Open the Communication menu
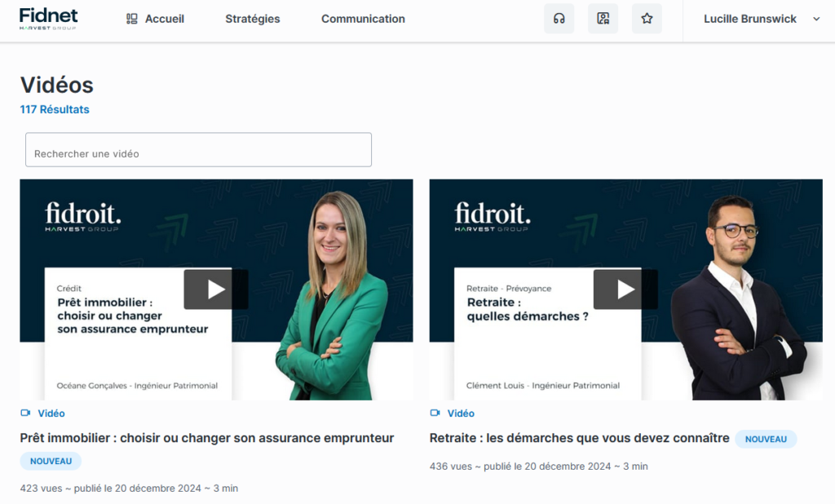Image resolution: width=835 pixels, height=504 pixels. click(363, 20)
